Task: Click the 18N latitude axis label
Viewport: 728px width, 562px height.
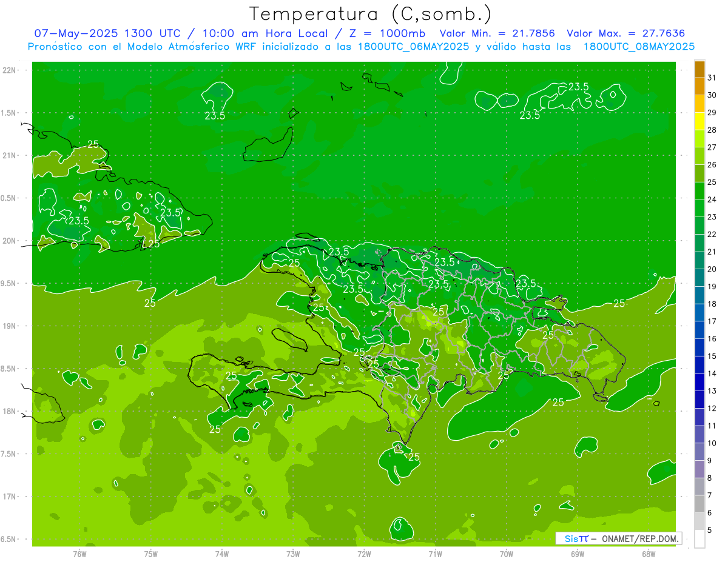Action: tap(10, 411)
